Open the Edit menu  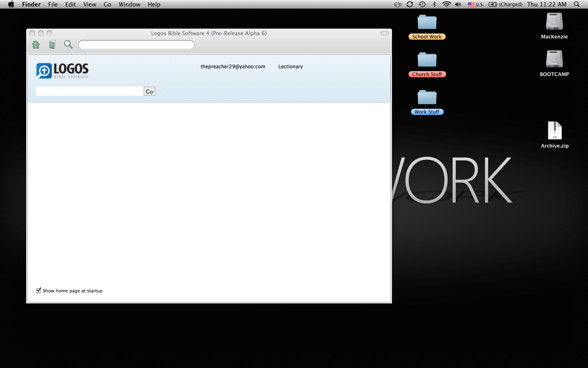point(70,4)
